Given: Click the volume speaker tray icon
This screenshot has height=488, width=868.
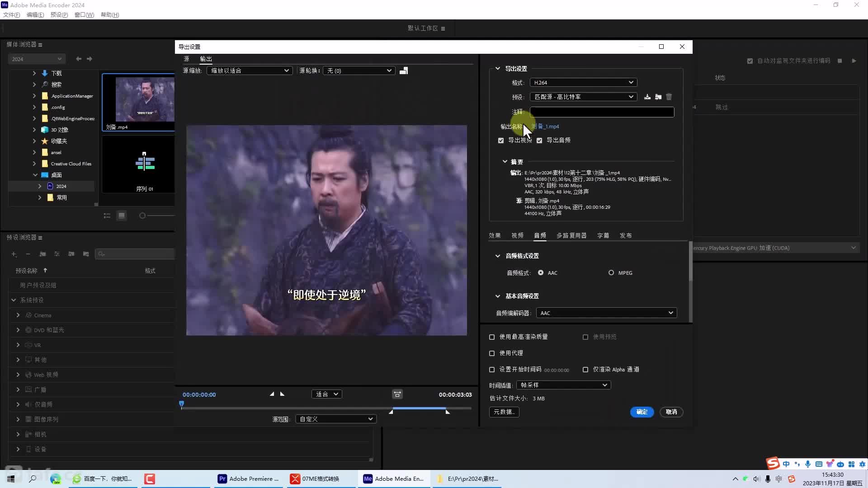Looking at the screenshot, I should point(757,479).
